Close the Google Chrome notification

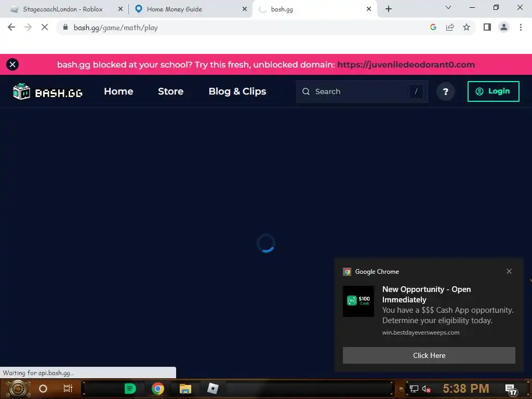509,271
